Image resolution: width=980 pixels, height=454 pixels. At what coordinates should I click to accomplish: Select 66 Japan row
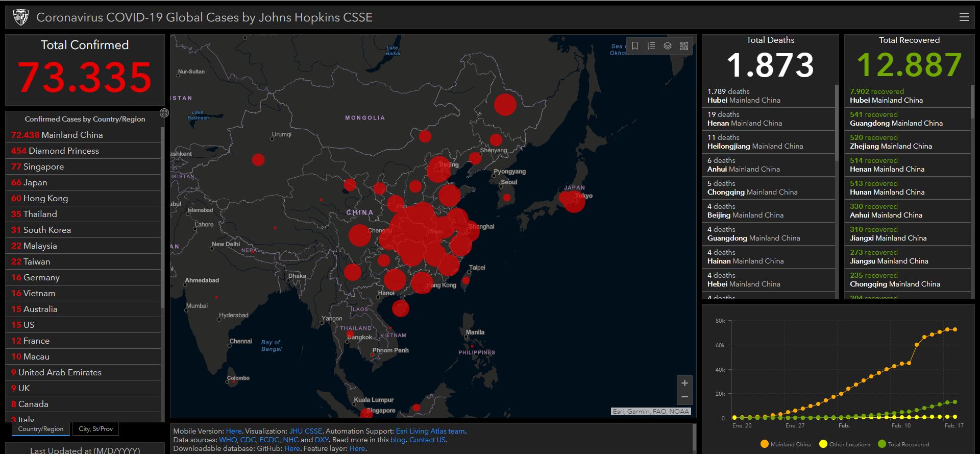[84, 182]
